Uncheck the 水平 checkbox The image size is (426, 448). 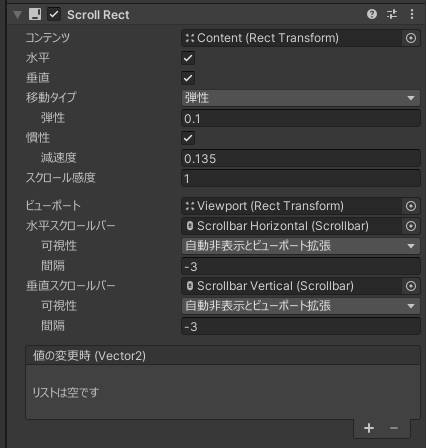[188, 58]
